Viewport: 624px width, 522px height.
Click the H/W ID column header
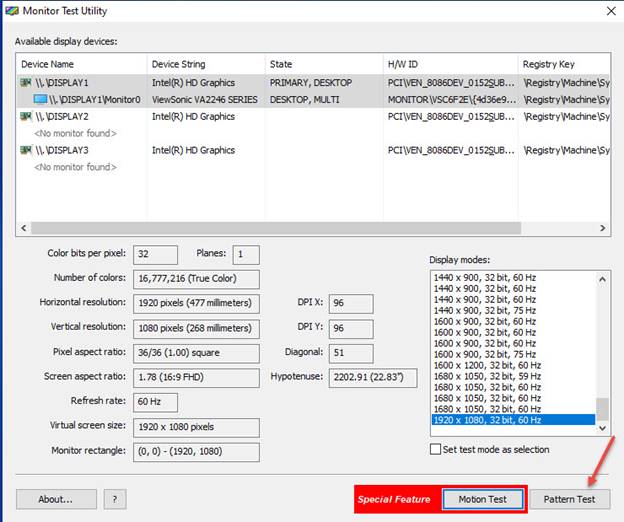450,64
